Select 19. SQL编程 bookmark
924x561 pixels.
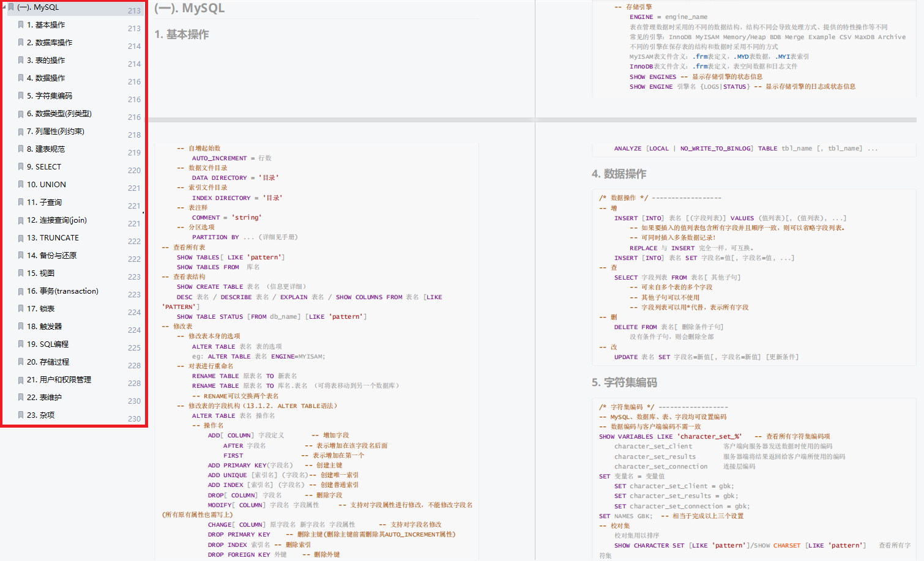pyautogui.click(x=48, y=344)
